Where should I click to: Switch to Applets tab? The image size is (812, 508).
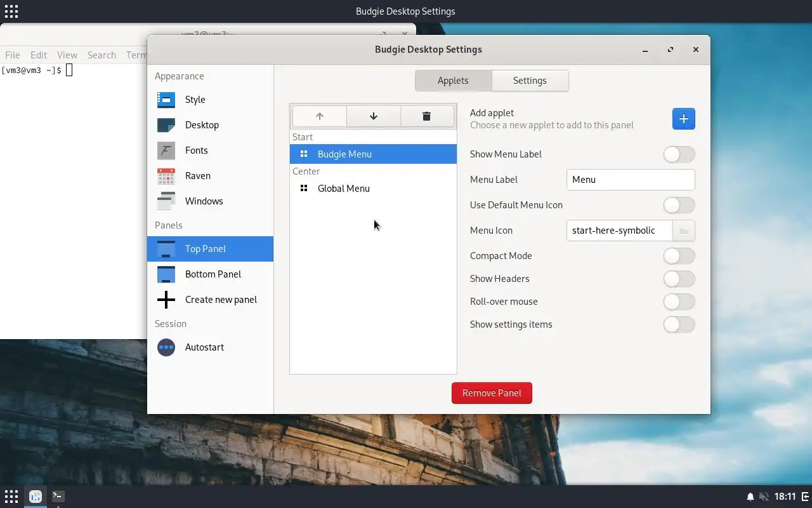pyautogui.click(x=453, y=81)
